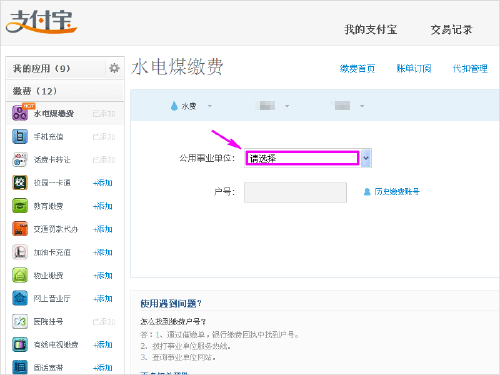Click 已添加 status next to 手机充值
The height and width of the screenshot is (375, 500).
[104, 137]
